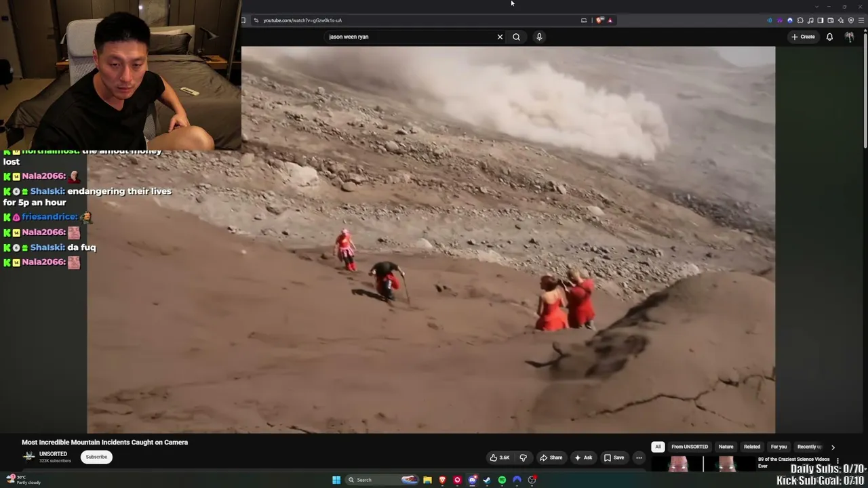Click the video title Most Incredible Mountain Incidents

click(x=104, y=442)
